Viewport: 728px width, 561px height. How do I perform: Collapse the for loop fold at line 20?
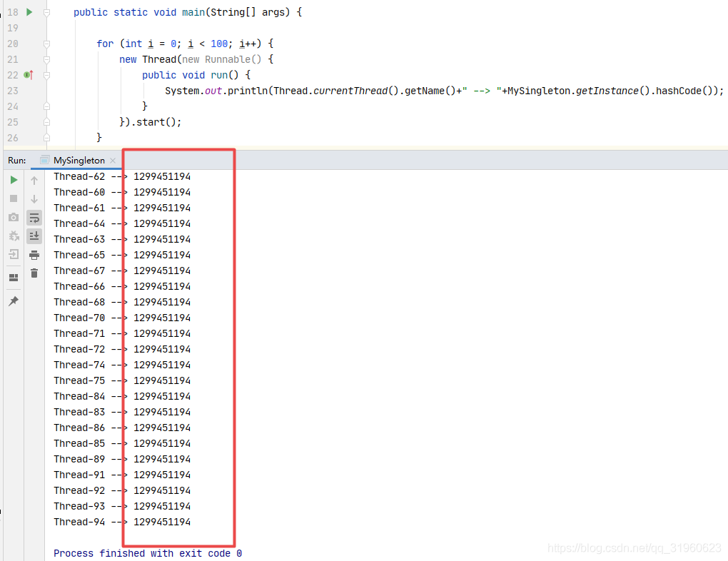click(46, 44)
